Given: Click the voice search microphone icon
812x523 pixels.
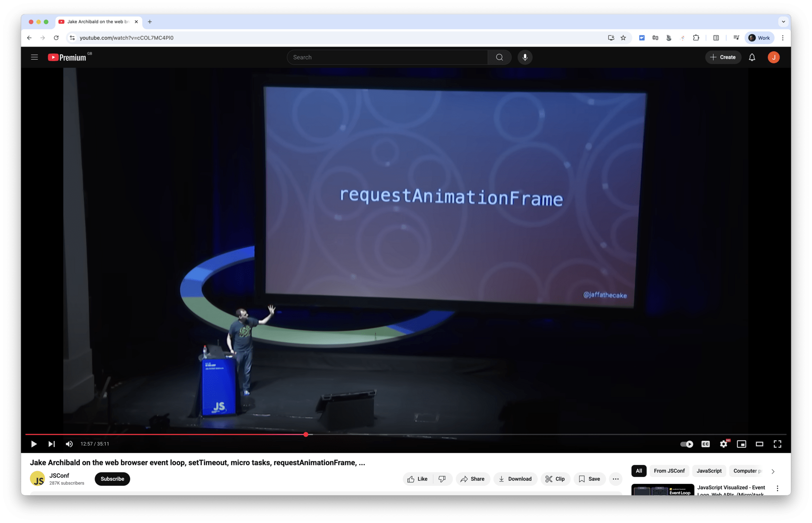Looking at the screenshot, I should tap(525, 57).
